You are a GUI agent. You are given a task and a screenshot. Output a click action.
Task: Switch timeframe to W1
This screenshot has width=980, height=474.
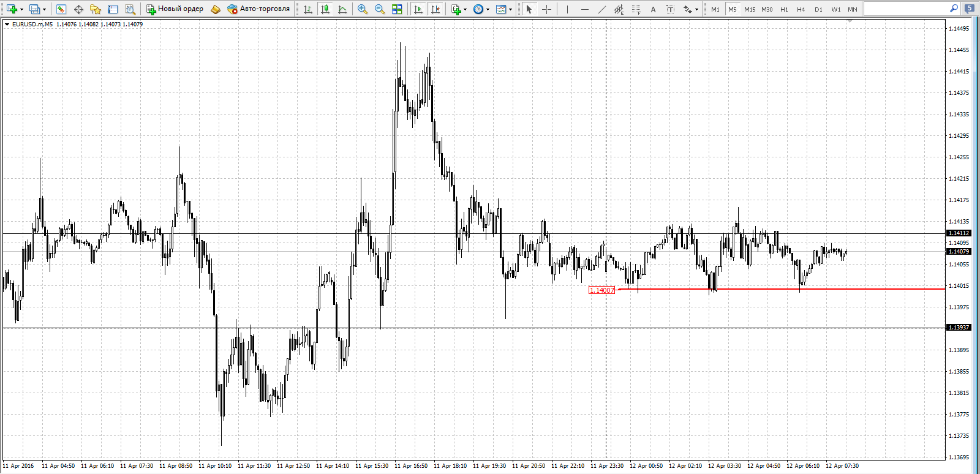[836, 9]
